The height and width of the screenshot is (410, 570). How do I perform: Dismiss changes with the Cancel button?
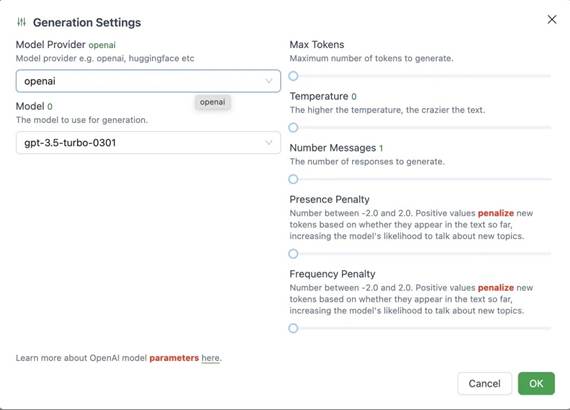pyautogui.click(x=485, y=383)
